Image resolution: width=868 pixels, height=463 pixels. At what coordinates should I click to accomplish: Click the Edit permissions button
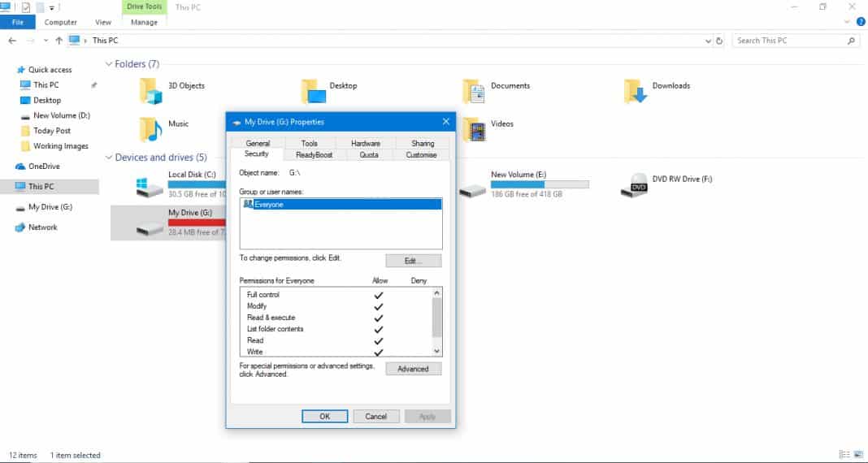click(414, 261)
